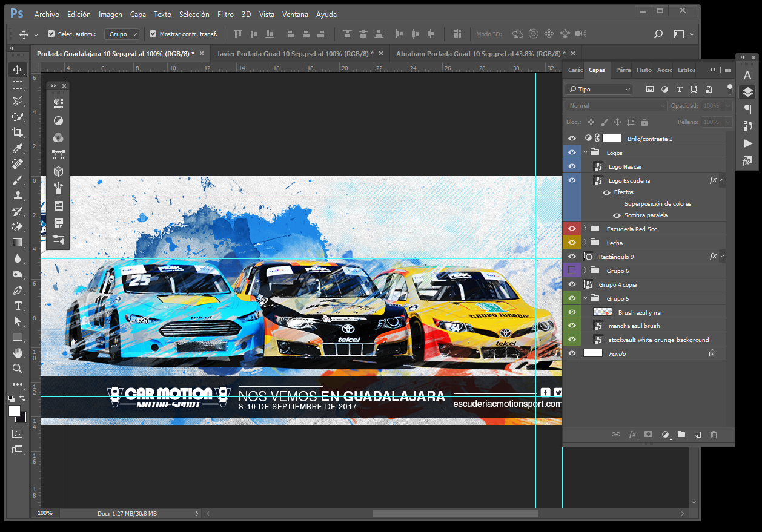Hide the Brillo/contraste 3 layer
762x532 pixels.
tap(572, 139)
